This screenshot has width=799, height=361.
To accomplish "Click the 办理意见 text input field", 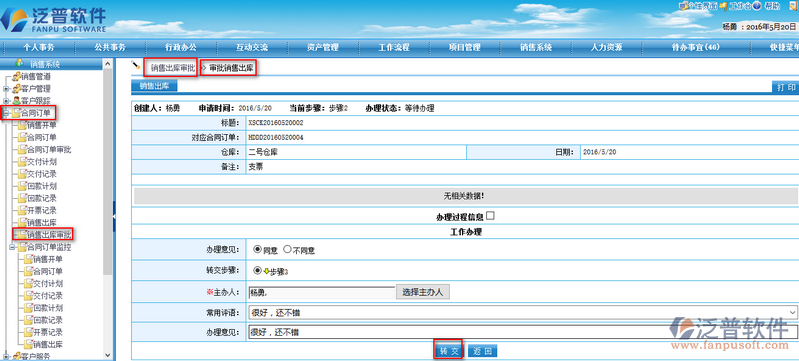I will pos(523,332).
